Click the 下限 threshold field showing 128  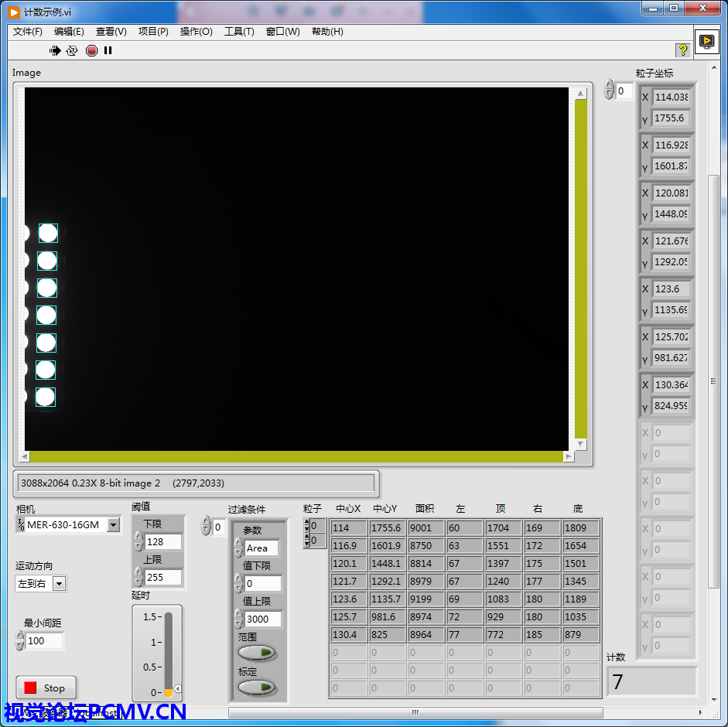point(163,542)
